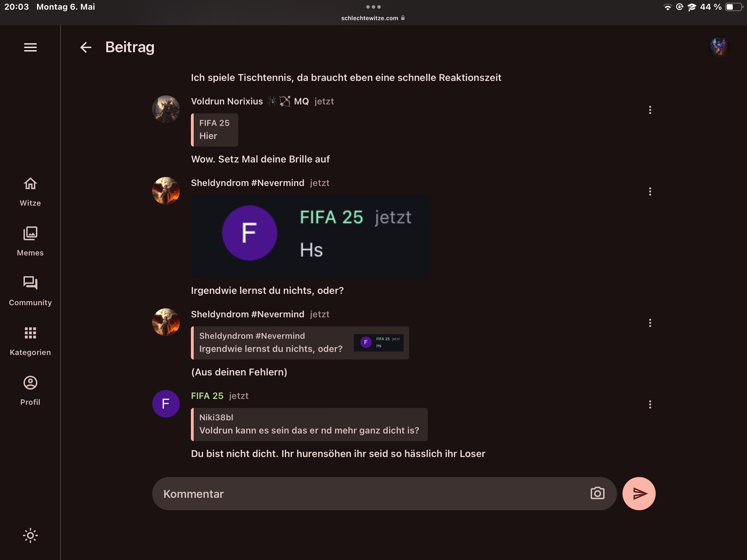The height and width of the screenshot is (560, 747).
Task: Open the Witze home section
Action: pos(30,192)
